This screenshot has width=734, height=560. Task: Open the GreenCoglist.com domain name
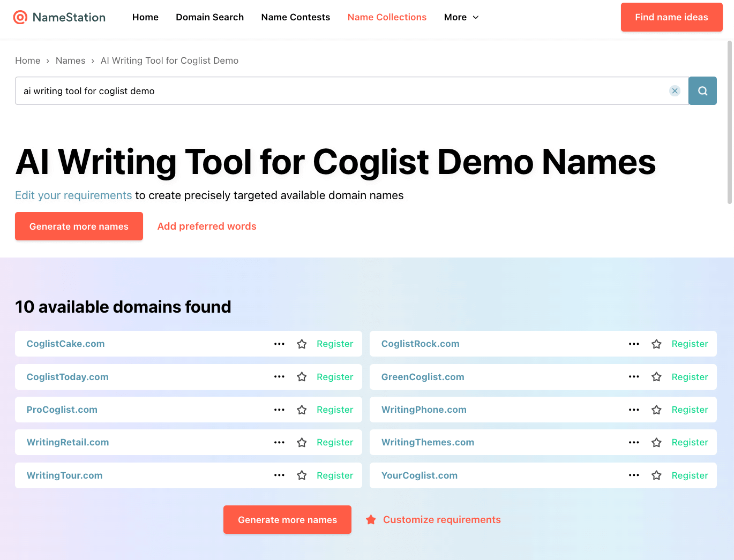(423, 377)
